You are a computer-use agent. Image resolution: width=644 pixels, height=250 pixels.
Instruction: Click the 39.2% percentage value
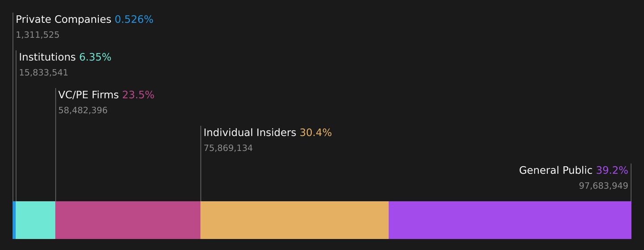(x=612, y=170)
